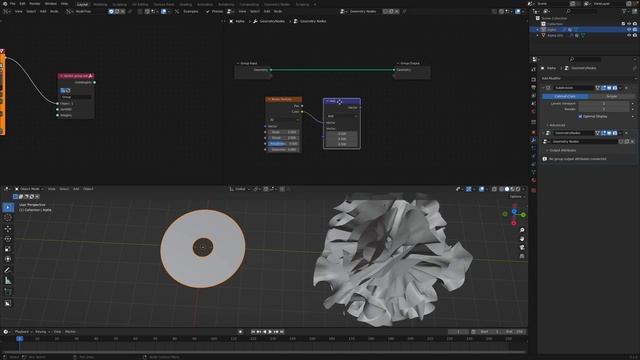This screenshot has height=360, width=640.
Task: Open the Output properties tab icon
Action: point(533,87)
